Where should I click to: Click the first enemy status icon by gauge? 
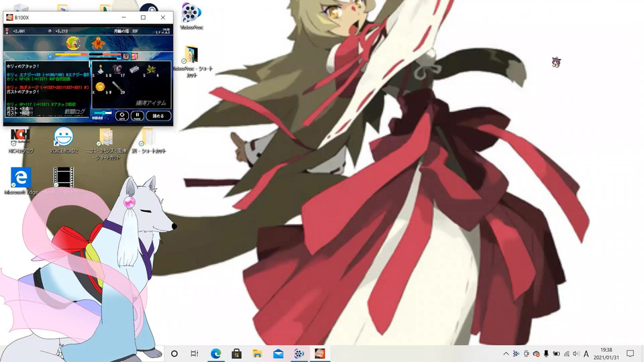point(126,56)
